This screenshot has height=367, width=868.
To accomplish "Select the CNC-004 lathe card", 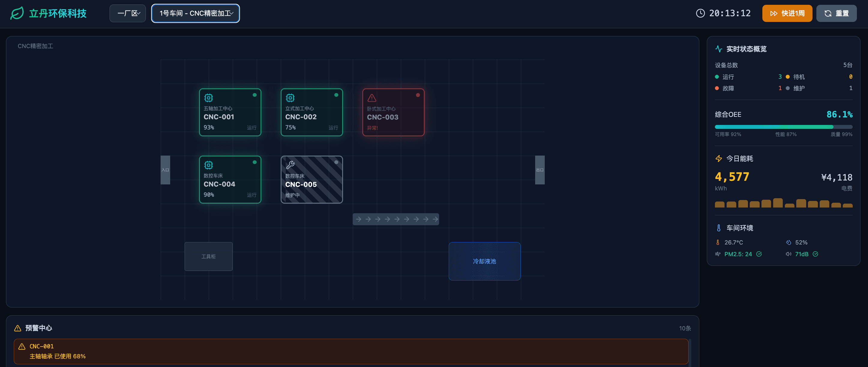I will click(230, 180).
